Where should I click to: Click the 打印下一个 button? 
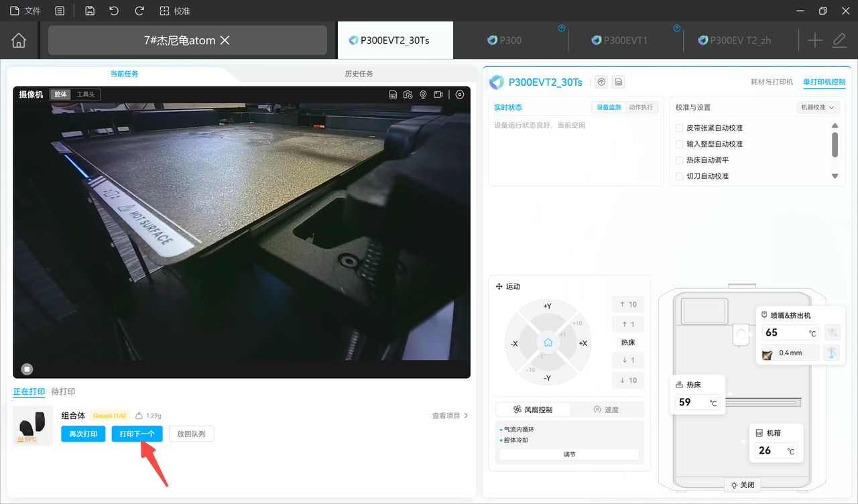[137, 434]
